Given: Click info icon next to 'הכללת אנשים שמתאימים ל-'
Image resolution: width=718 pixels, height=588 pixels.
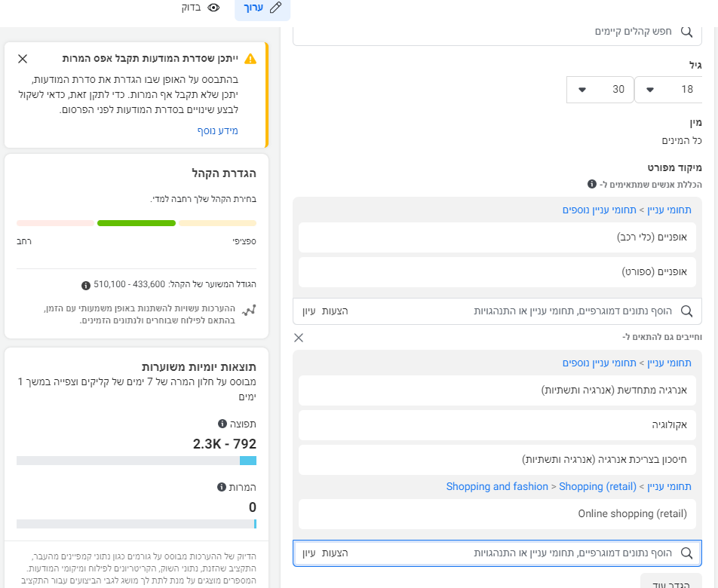Looking at the screenshot, I should pos(592,184).
